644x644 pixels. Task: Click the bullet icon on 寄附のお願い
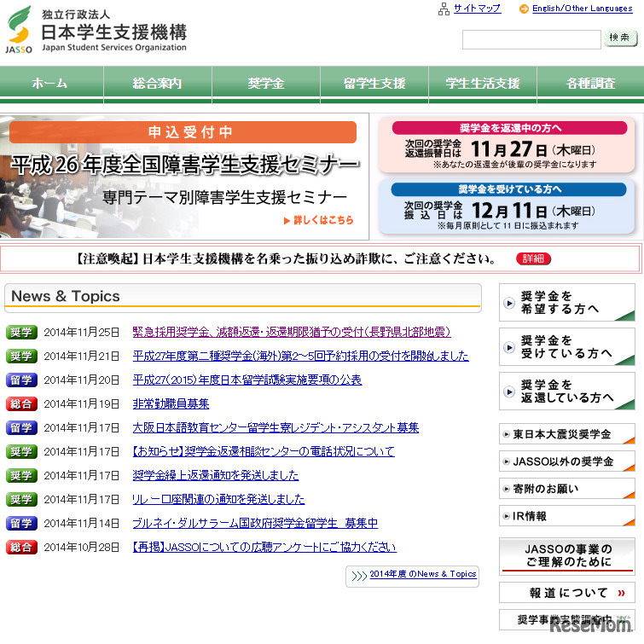click(507, 489)
